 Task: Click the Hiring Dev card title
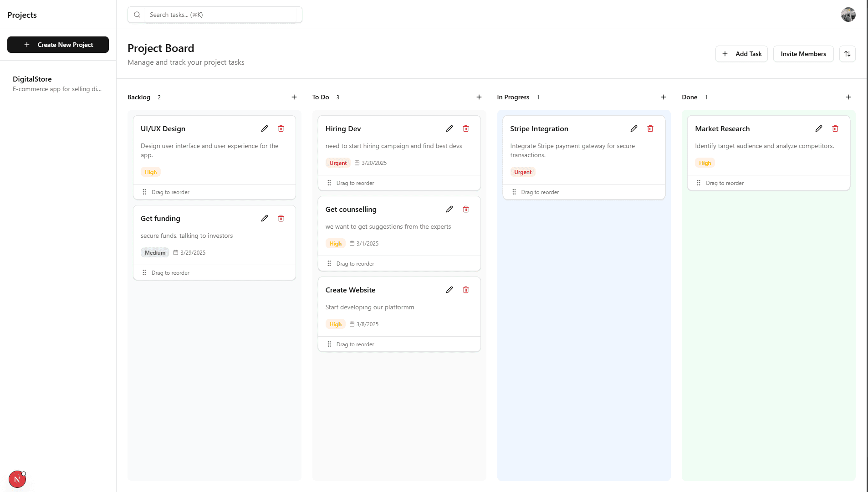pyautogui.click(x=343, y=128)
